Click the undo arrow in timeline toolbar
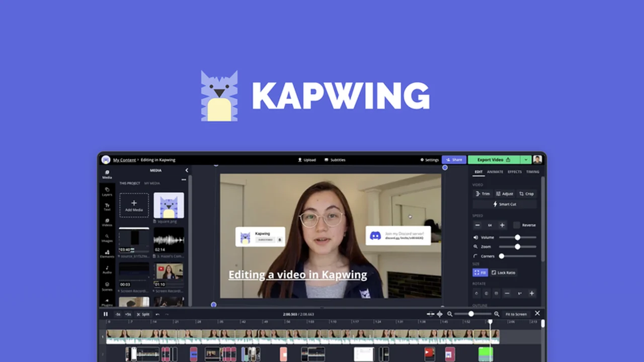Image resolution: width=644 pixels, height=362 pixels. (157, 314)
